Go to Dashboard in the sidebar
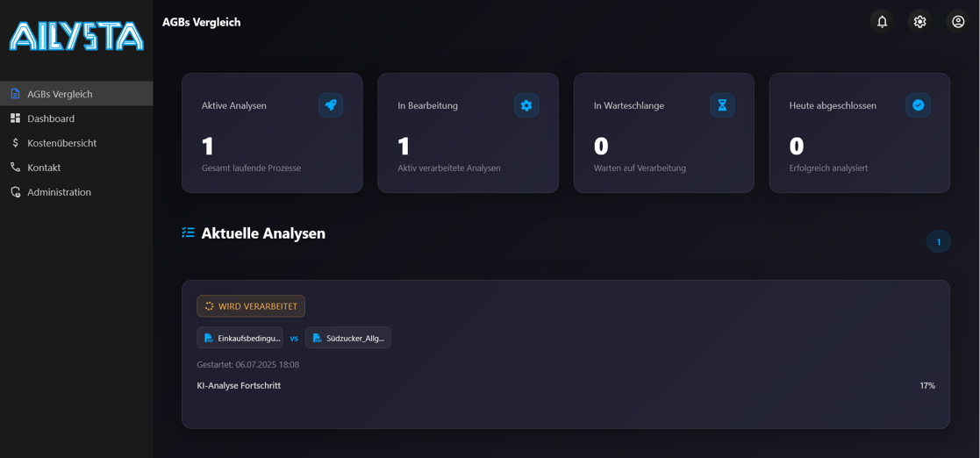 click(x=51, y=118)
